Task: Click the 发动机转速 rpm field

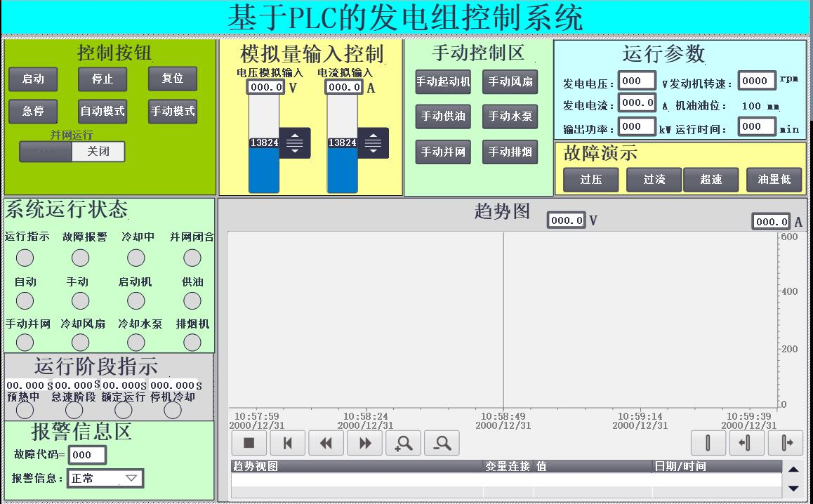Action: pos(757,80)
